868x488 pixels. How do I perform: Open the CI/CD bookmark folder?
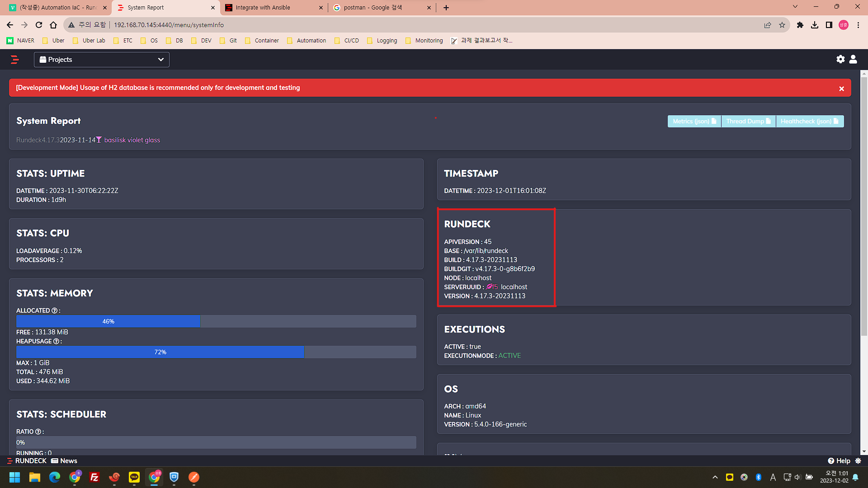347,41
